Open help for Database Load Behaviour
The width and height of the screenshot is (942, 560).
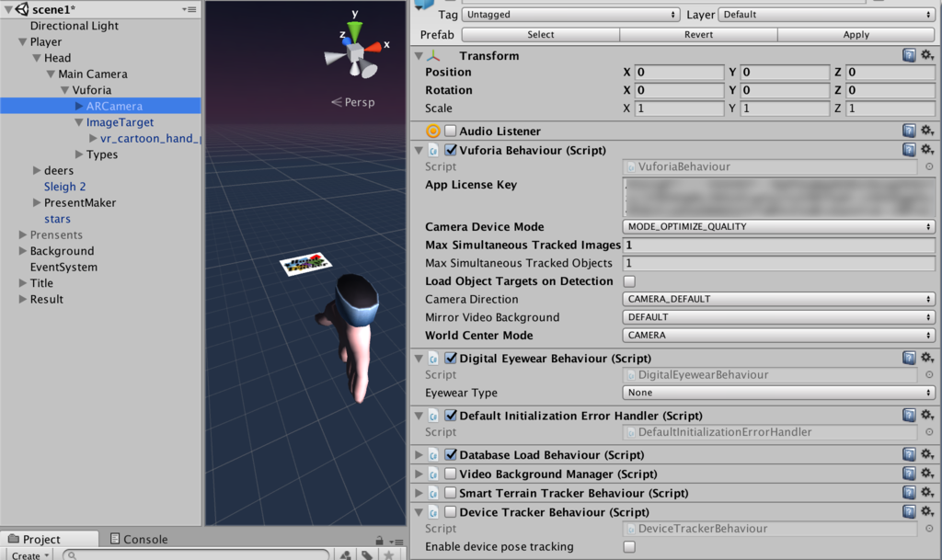point(909,455)
